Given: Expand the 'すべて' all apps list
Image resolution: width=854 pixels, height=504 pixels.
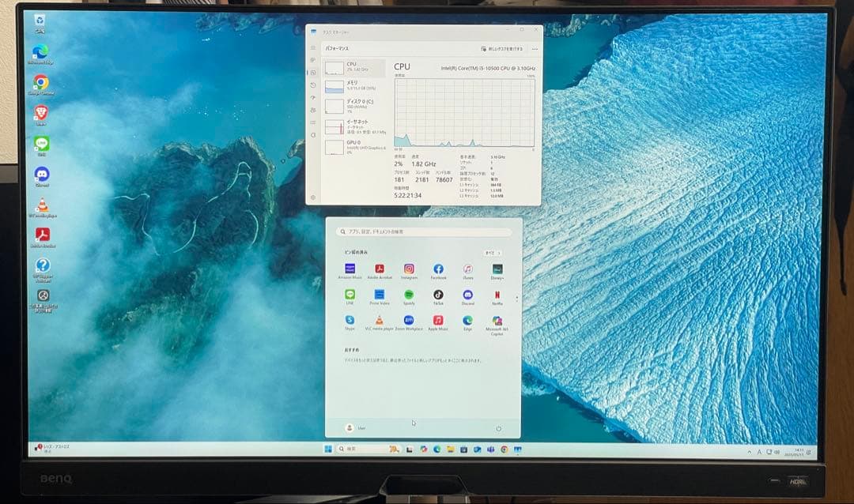Looking at the screenshot, I should click(493, 253).
